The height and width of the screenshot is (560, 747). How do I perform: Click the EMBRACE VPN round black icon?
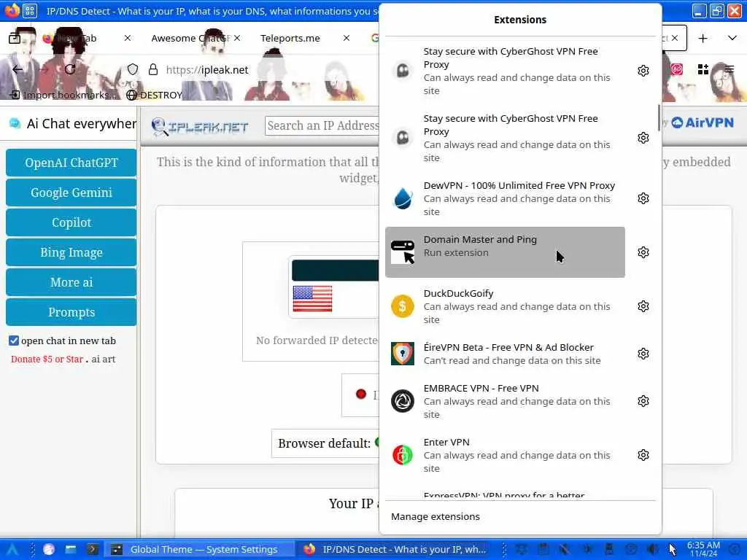[x=403, y=401]
